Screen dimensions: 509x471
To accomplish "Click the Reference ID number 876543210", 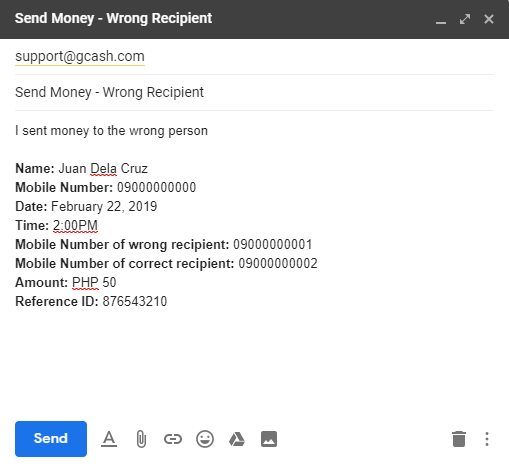I will pyautogui.click(x=135, y=301).
